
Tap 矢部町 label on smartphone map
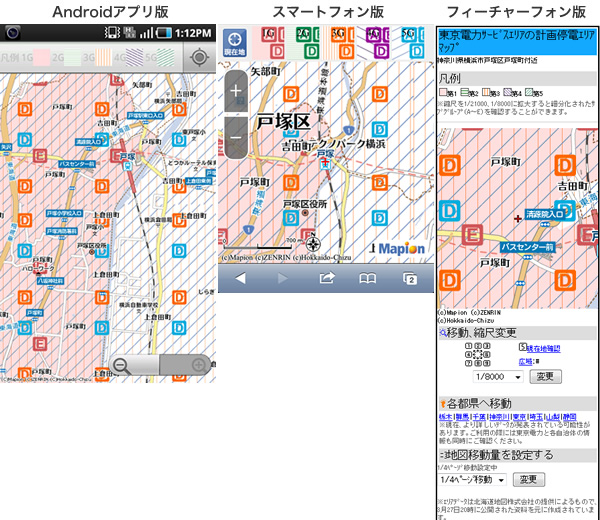266,72
